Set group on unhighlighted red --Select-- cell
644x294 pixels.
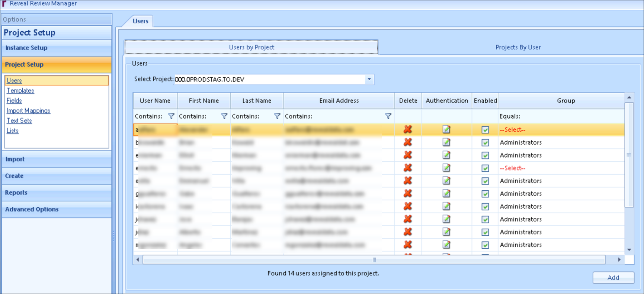[561, 168]
